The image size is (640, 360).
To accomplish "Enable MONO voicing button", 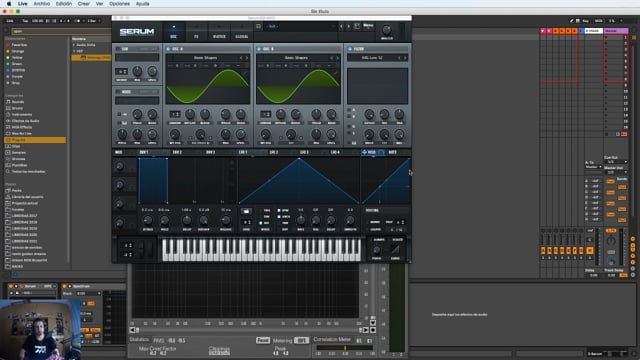I will [375, 222].
